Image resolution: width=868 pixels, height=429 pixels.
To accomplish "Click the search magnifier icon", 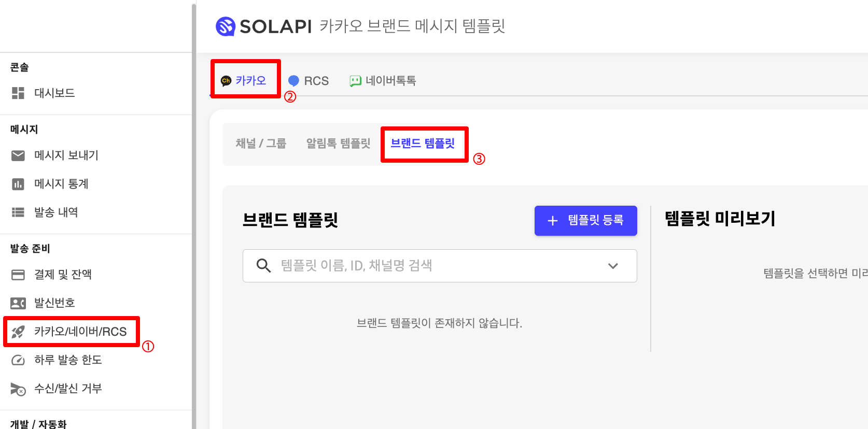I will point(264,266).
